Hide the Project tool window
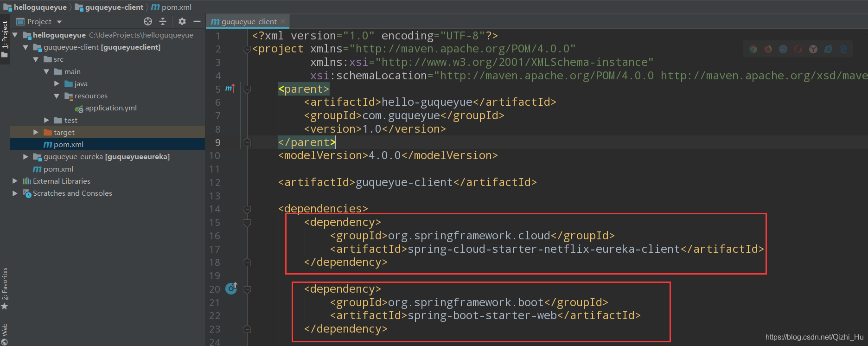 pyautogui.click(x=197, y=21)
